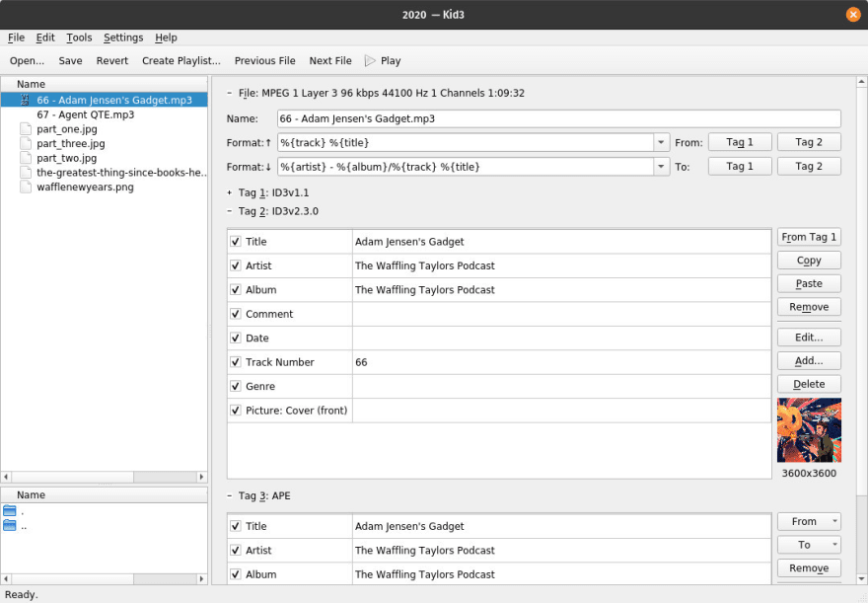Viewport: 868px width, 603px height.
Task: Uncheck the Tag 3 APE Title checkbox
Action: click(x=236, y=526)
